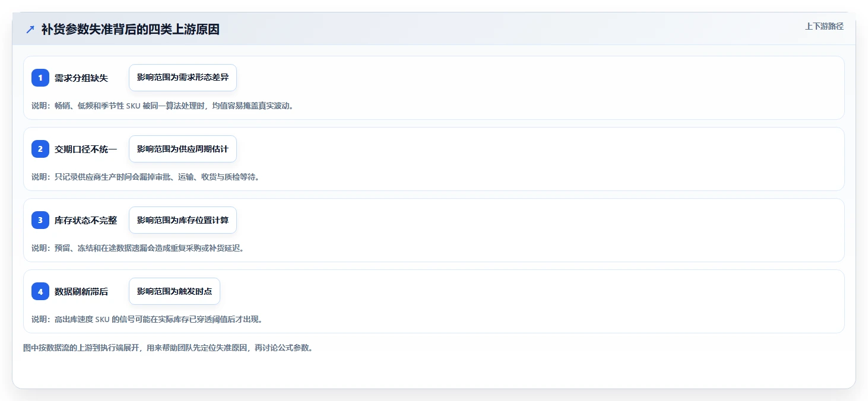This screenshot has width=868, height=401.
Task: Click the description about 预留、冻结和在途数据遗漏
Action: tap(138, 248)
